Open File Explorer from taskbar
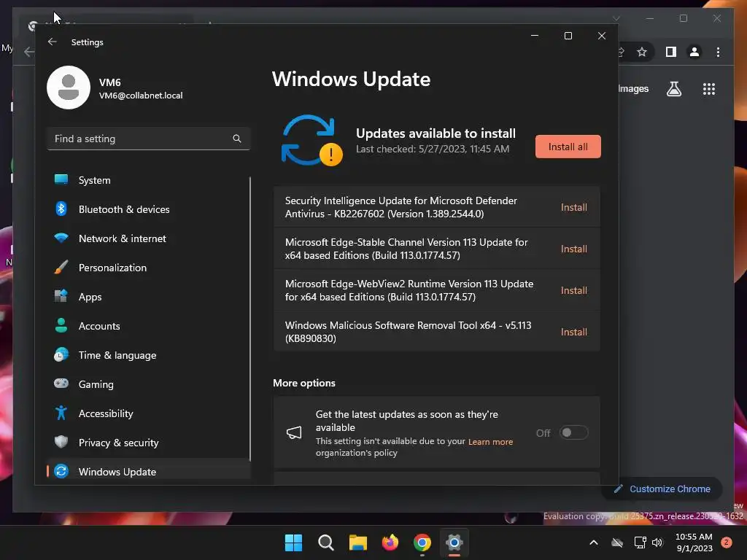This screenshot has width=747, height=560. (357, 542)
